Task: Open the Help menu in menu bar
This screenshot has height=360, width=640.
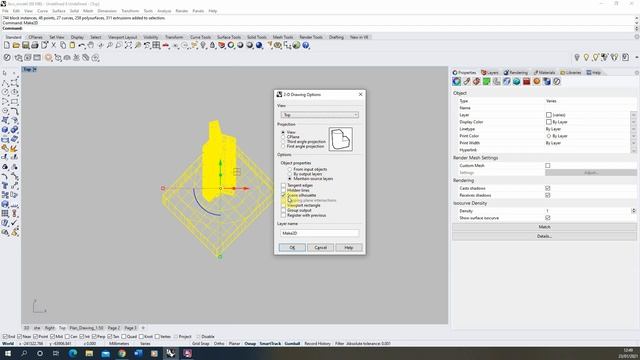Action: [213, 11]
